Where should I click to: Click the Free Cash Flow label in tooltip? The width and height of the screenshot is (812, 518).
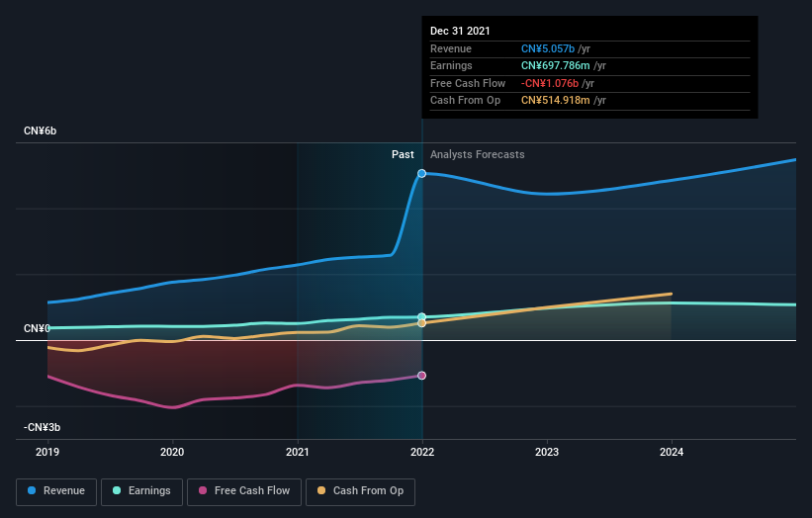(468, 83)
